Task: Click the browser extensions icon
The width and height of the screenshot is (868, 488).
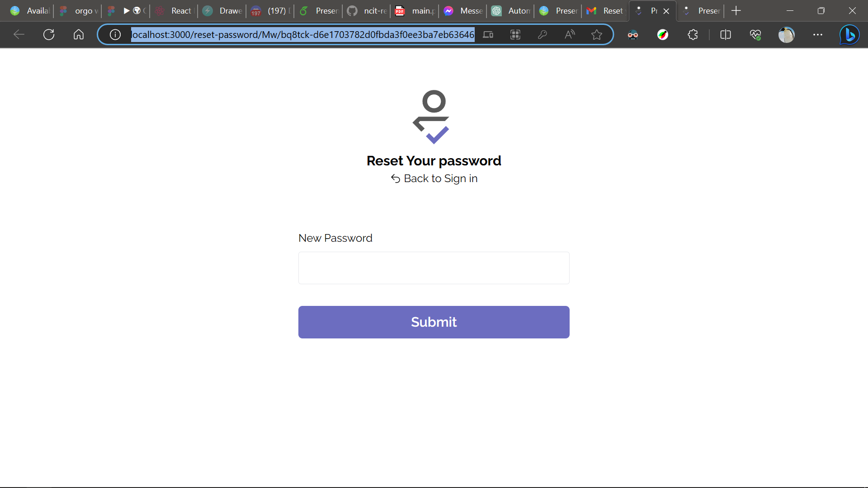Action: (693, 34)
